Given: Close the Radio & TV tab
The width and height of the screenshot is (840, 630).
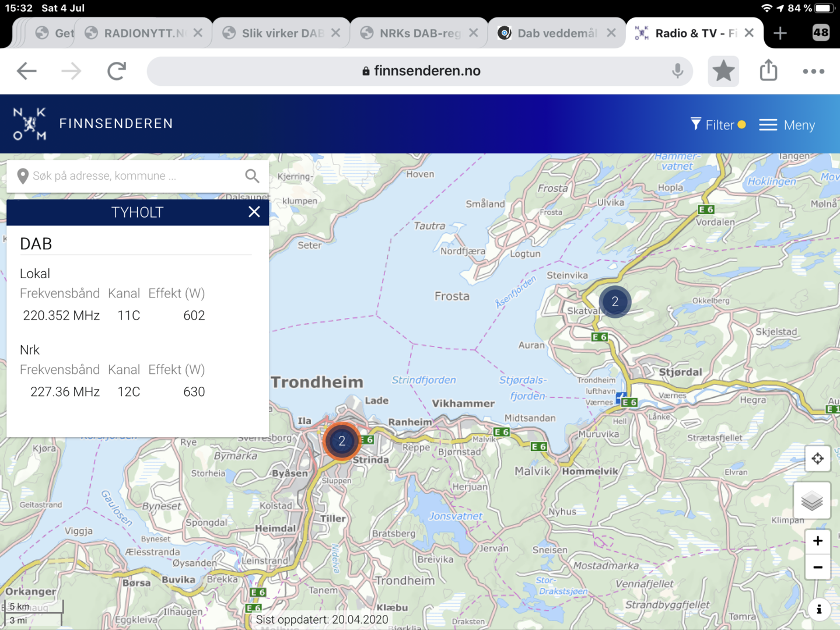Looking at the screenshot, I should click(x=750, y=33).
